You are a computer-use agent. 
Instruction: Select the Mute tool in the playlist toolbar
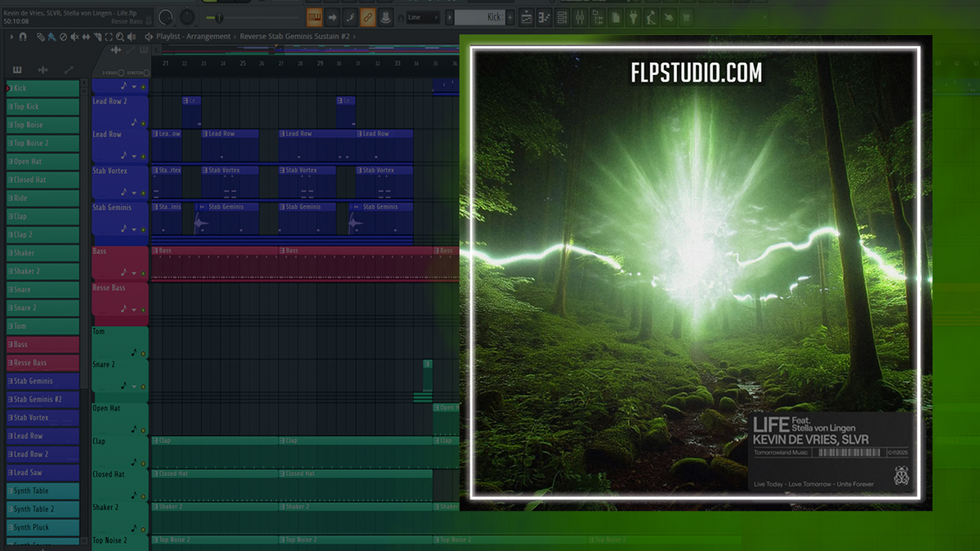point(74,36)
